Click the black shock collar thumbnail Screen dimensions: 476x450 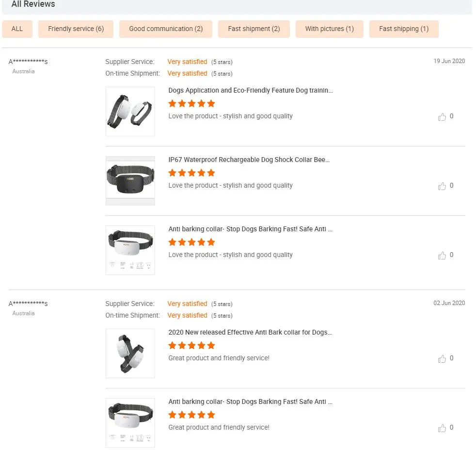pyautogui.click(x=130, y=181)
